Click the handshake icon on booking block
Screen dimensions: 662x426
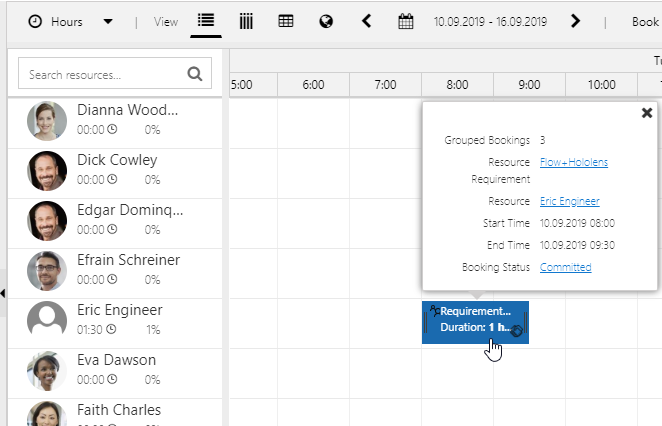click(516, 331)
